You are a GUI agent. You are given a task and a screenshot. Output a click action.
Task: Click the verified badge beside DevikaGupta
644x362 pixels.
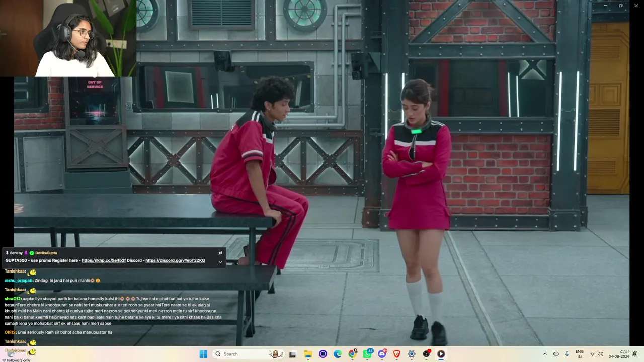click(32, 253)
